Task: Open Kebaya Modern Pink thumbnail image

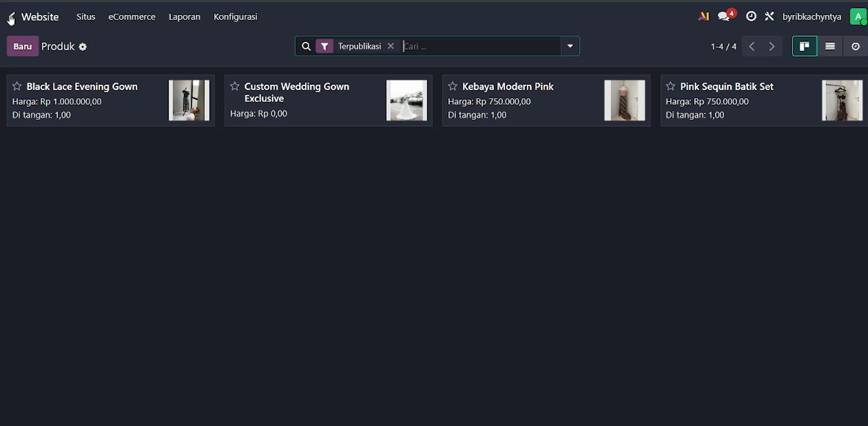Action: click(624, 100)
